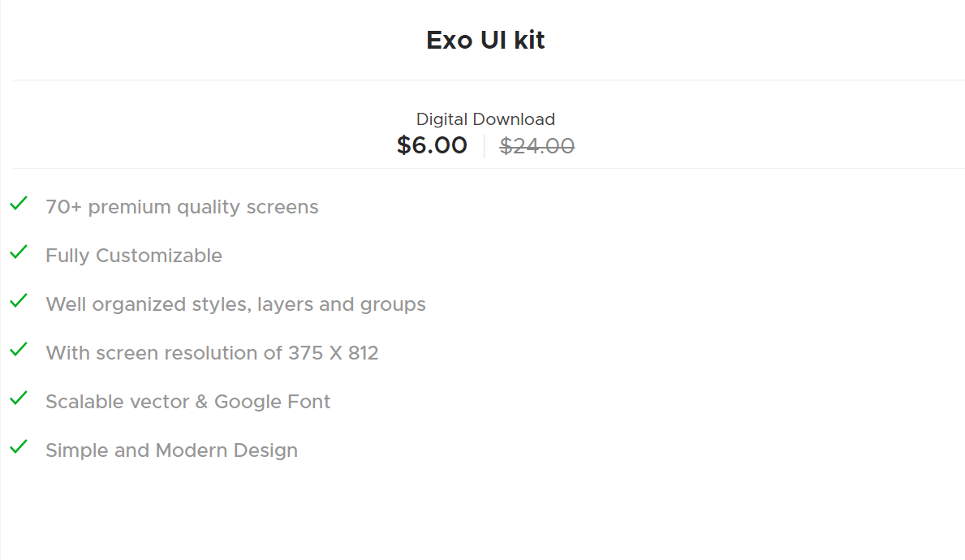Click the Digital Download label
965x560 pixels.
(x=485, y=119)
